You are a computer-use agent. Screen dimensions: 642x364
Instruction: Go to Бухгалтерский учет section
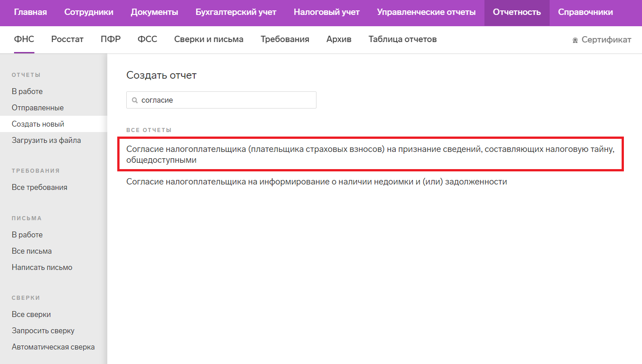tap(235, 12)
